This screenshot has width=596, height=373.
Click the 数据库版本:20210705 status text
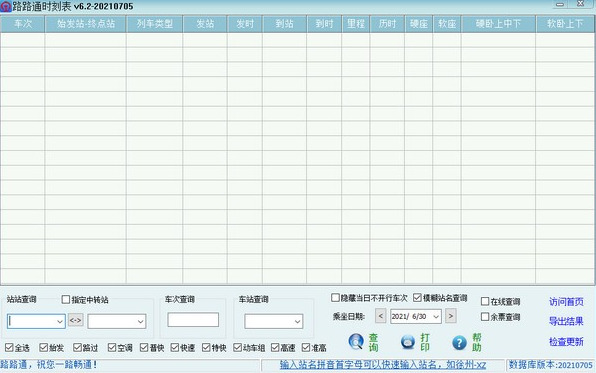coord(550,365)
